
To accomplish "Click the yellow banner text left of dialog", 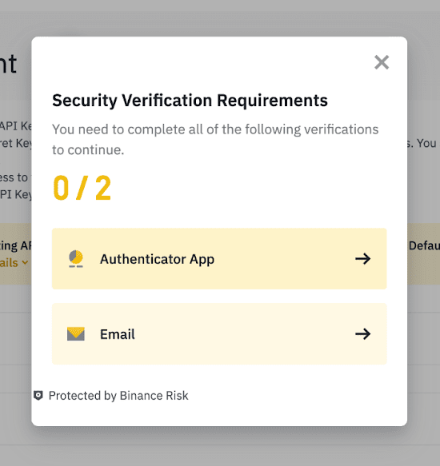I will coord(16,246).
